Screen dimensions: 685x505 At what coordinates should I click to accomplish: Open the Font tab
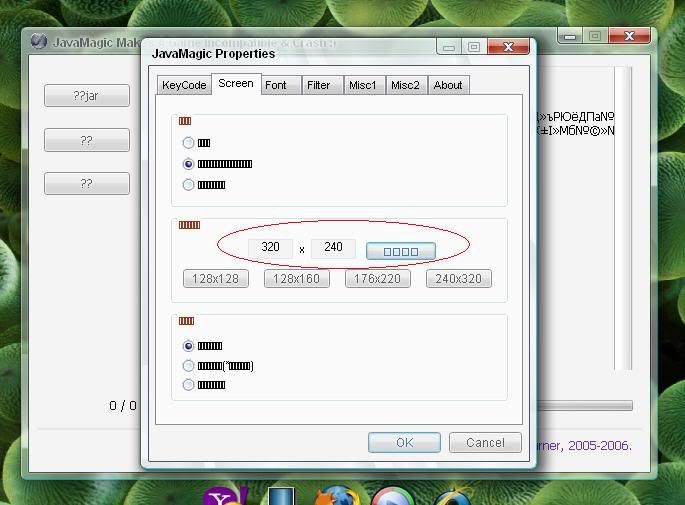coord(281,85)
